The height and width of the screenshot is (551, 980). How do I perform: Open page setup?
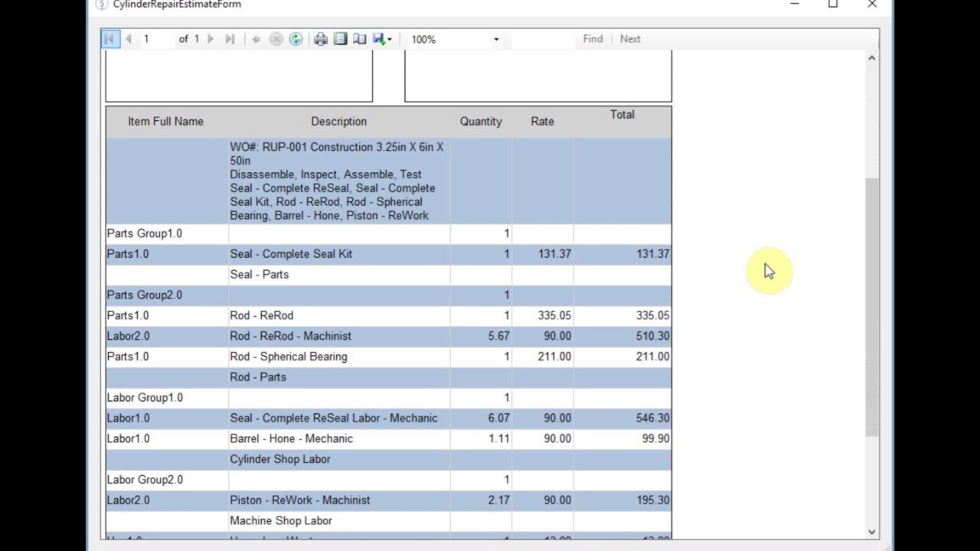[360, 39]
